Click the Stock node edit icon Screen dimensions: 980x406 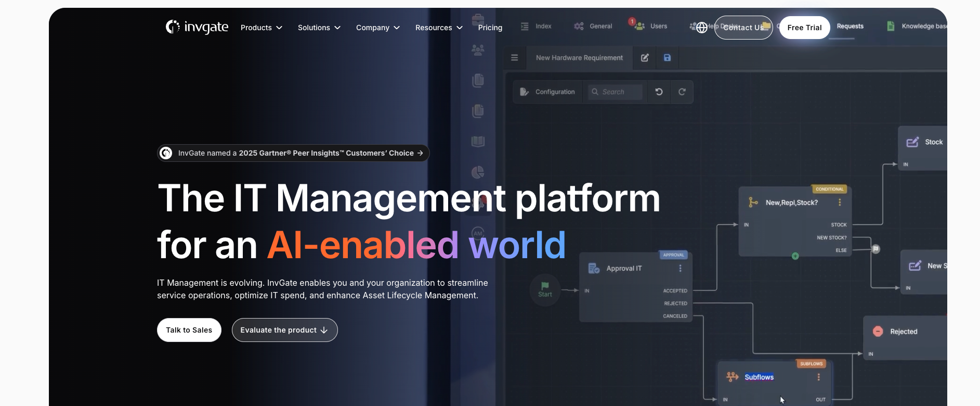[912, 142]
